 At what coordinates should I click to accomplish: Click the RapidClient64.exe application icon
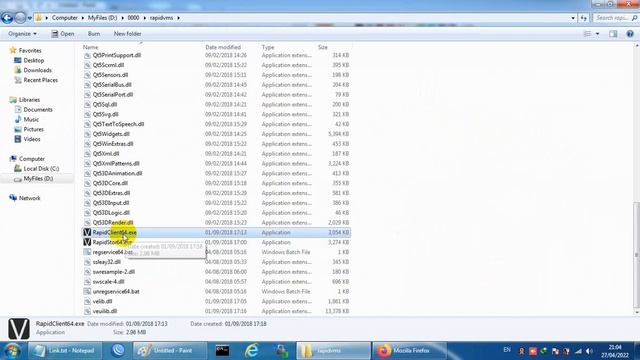click(x=87, y=232)
